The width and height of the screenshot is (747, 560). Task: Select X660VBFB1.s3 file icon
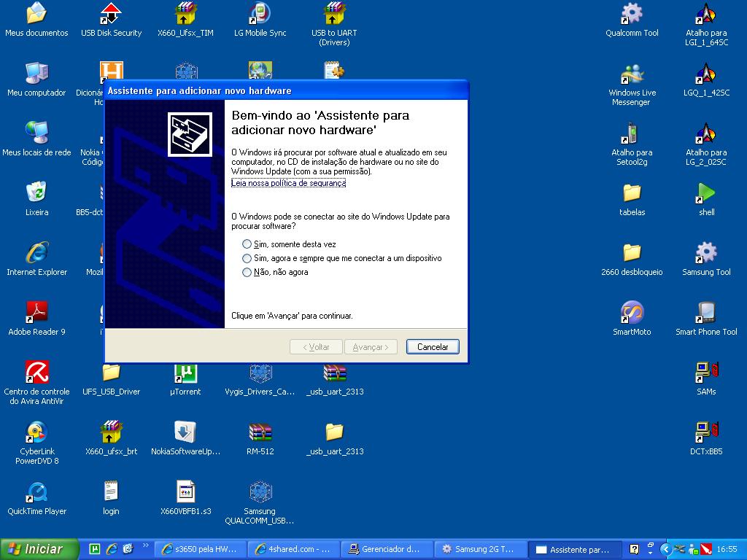[185, 498]
